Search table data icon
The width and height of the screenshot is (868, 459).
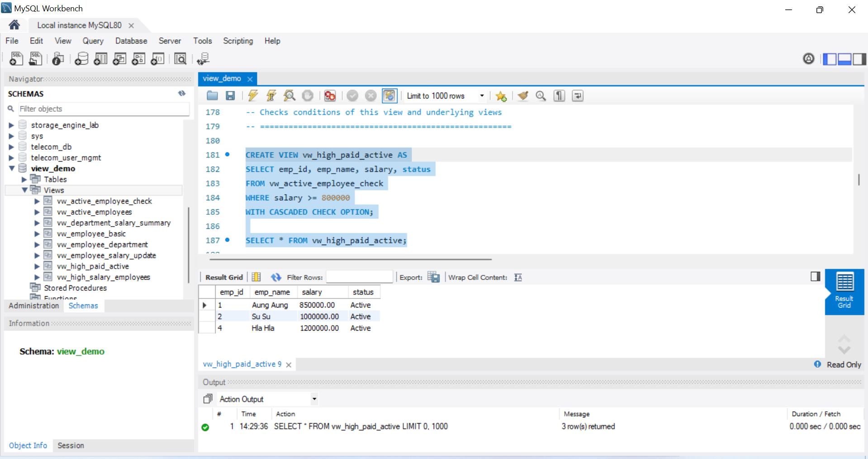[x=180, y=59]
